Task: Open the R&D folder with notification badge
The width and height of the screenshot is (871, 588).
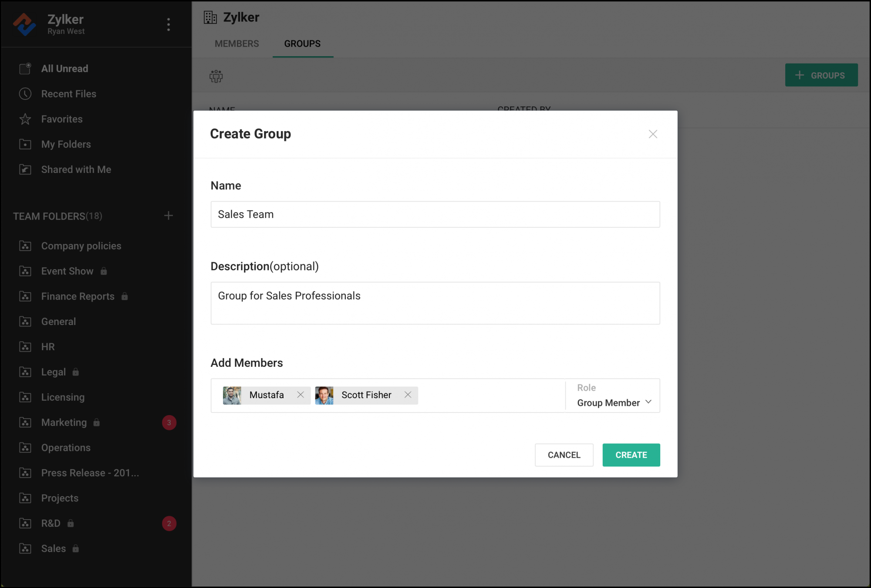Action: tap(51, 523)
